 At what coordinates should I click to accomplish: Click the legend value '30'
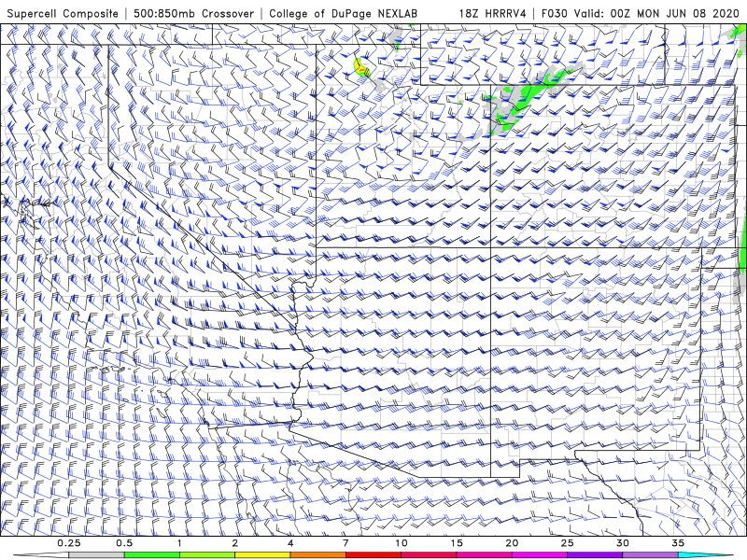[x=623, y=543]
